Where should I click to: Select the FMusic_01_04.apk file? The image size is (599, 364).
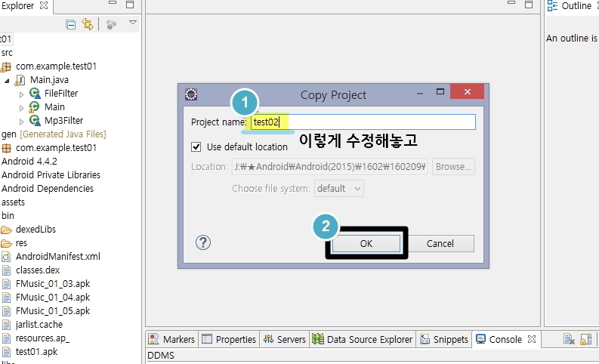pyautogui.click(x=53, y=297)
